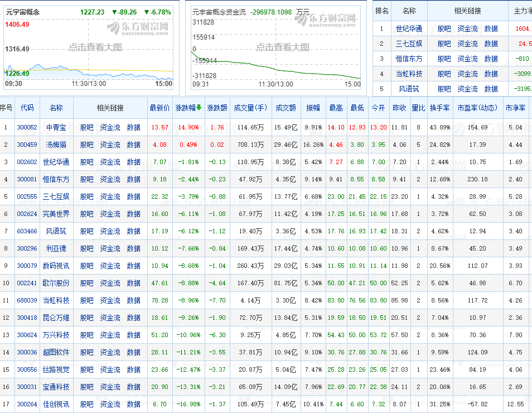Open 股吧 for 风语筑 table row
This screenshot has width=532, height=413.
click(x=87, y=231)
